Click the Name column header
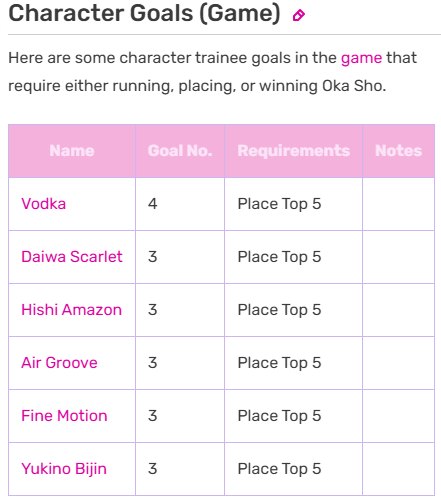441x497 pixels. (x=72, y=151)
